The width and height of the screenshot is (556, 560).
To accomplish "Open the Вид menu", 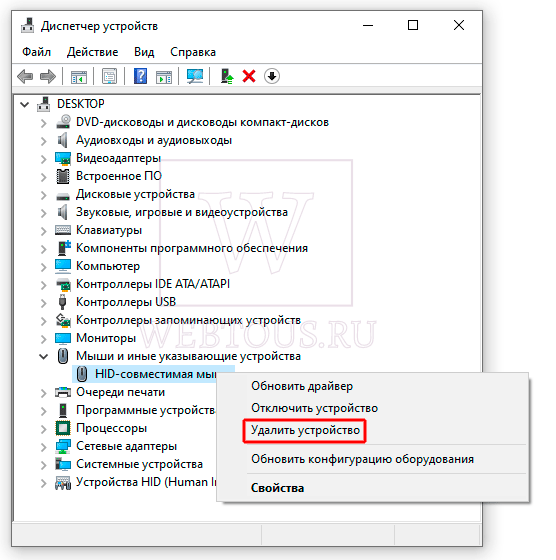I will click(144, 52).
